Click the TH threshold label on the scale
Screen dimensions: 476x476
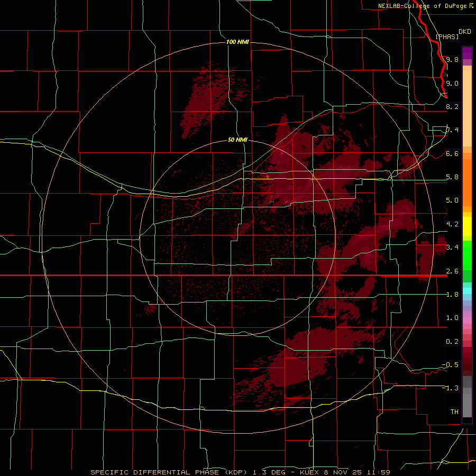[454, 412]
